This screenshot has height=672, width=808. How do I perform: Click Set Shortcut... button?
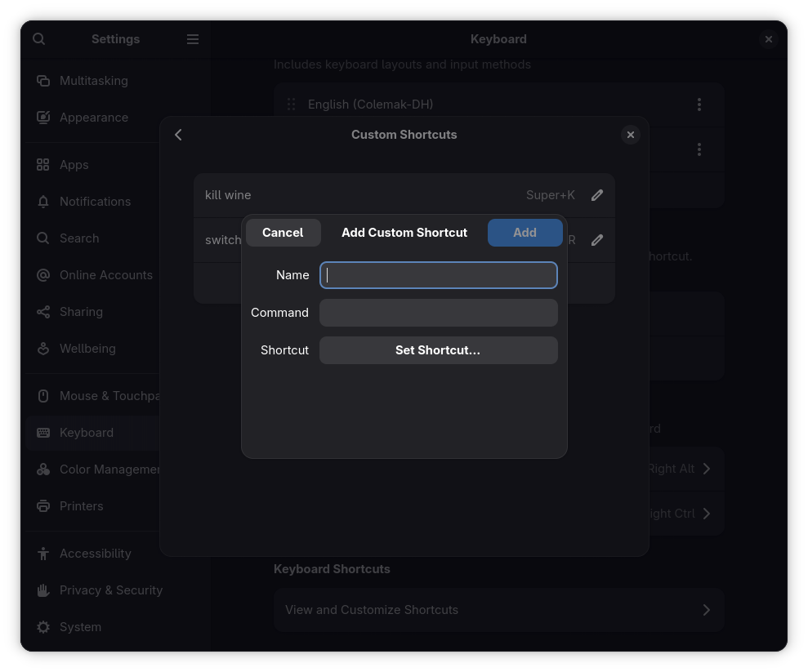tap(439, 350)
